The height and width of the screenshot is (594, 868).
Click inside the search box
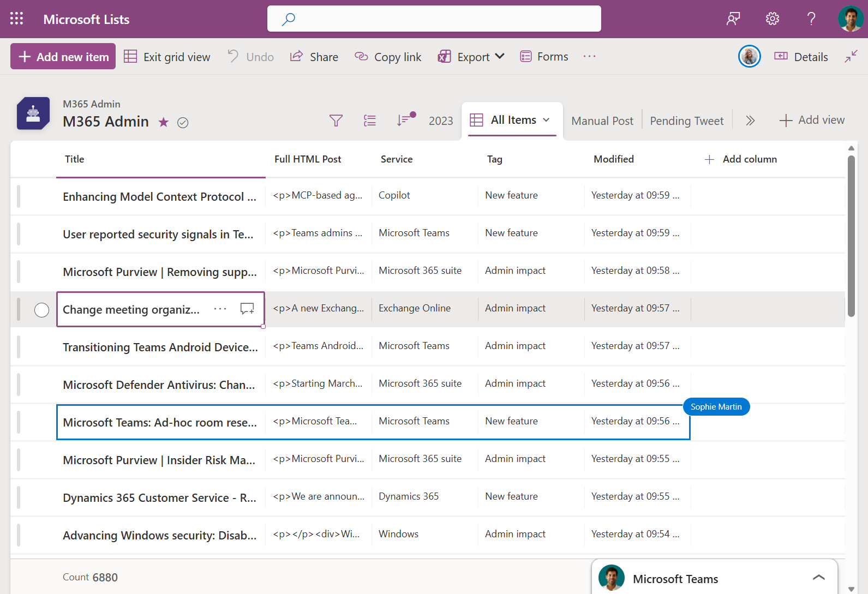tap(434, 19)
